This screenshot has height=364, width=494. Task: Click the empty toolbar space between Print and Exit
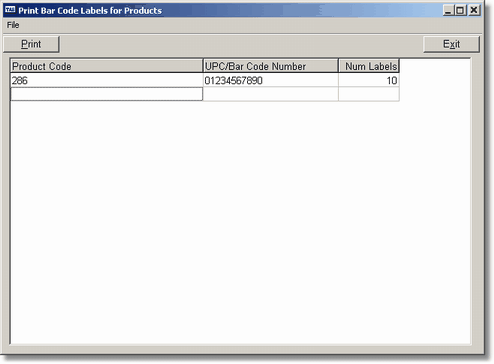pyautogui.click(x=241, y=44)
